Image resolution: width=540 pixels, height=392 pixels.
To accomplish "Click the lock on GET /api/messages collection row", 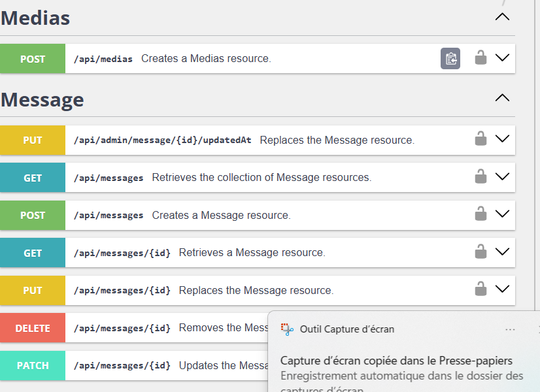I will [481, 176].
